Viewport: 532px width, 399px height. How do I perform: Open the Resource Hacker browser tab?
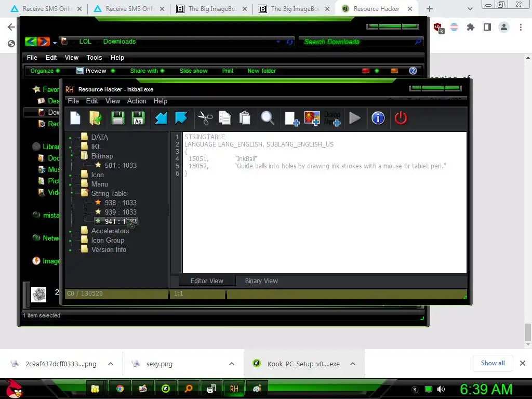(x=376, y=9)
